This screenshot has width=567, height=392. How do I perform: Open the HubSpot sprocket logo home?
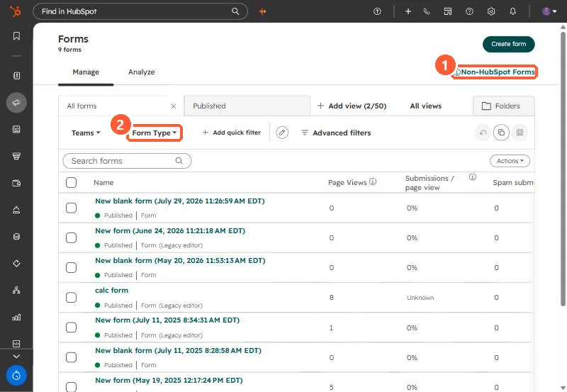(x=15, y=11)
